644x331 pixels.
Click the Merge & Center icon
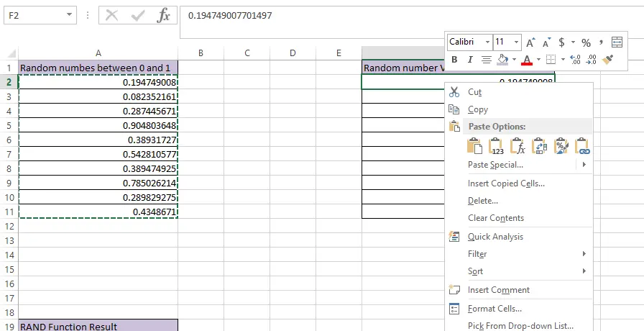click(617, 42)
